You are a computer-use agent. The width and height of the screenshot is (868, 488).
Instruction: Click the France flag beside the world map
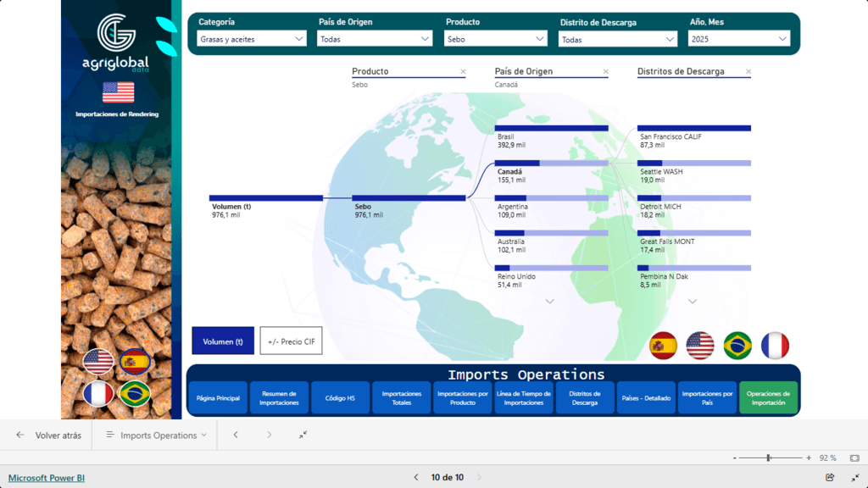click(x=775, y=346)
